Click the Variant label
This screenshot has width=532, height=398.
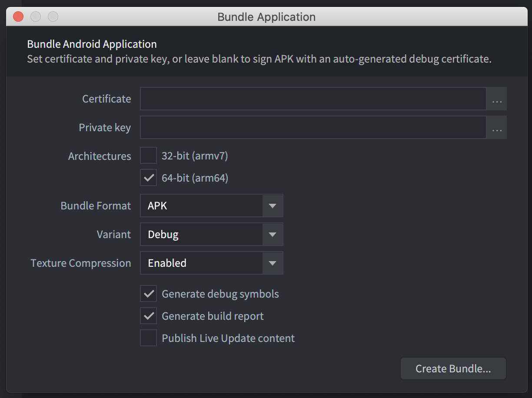(x=114, y=235)
